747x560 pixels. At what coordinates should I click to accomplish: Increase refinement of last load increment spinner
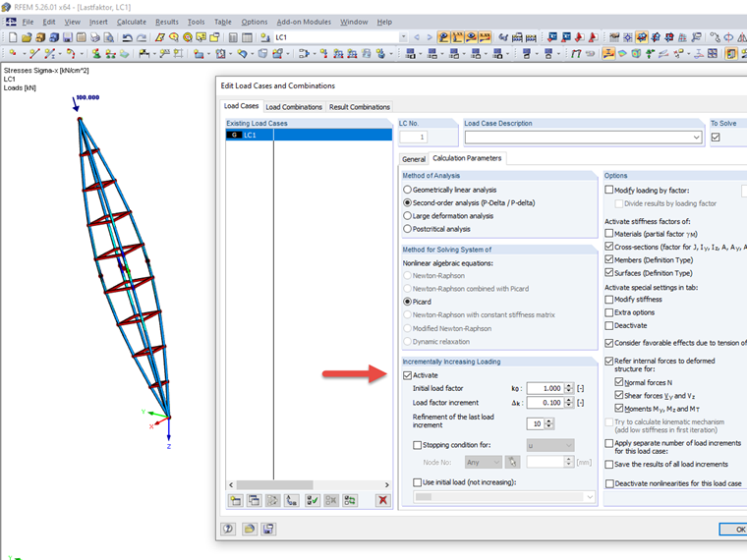click(x=548, y=421)
